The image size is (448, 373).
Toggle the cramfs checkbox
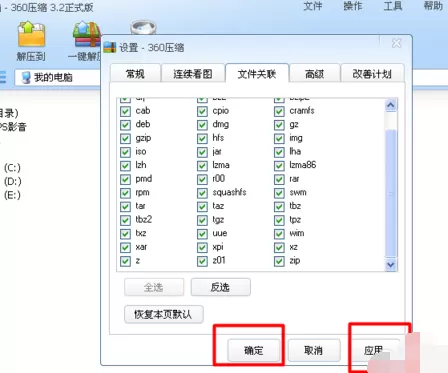pos(279,111)
